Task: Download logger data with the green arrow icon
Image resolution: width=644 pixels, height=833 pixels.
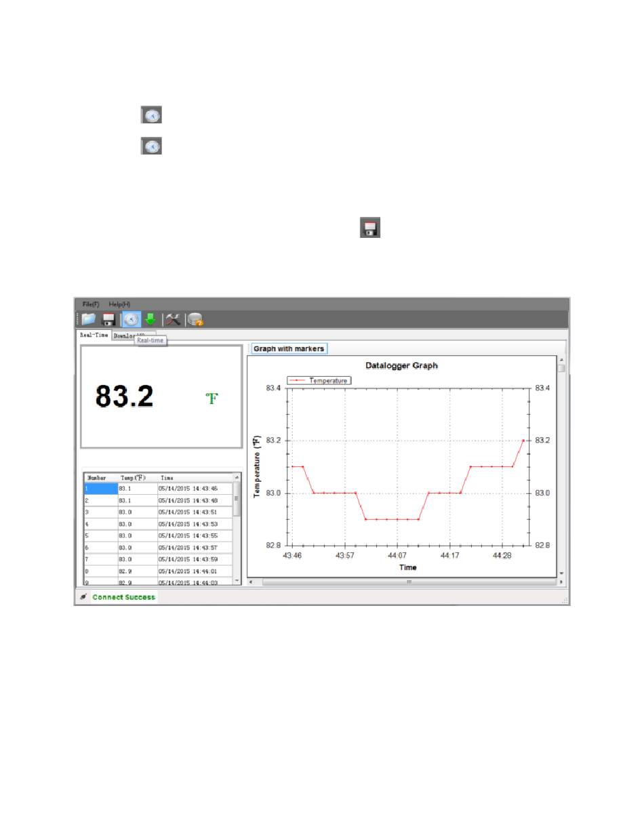Action: coord(150,319)
